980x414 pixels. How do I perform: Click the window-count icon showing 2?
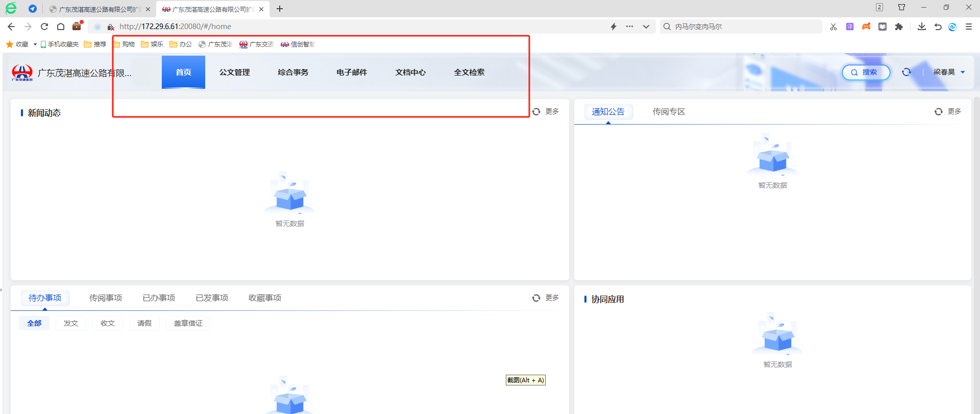879,7
